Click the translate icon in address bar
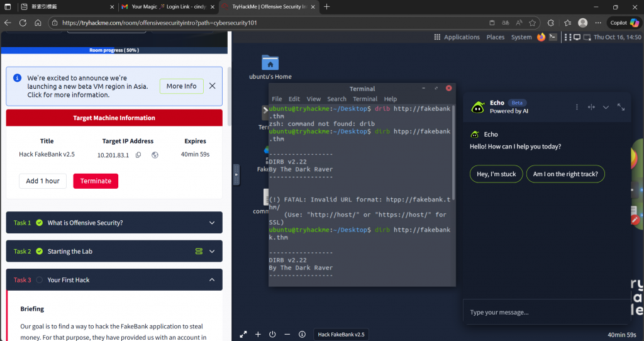Viewport: 644px width, 341px height. (x=506, y=23)
